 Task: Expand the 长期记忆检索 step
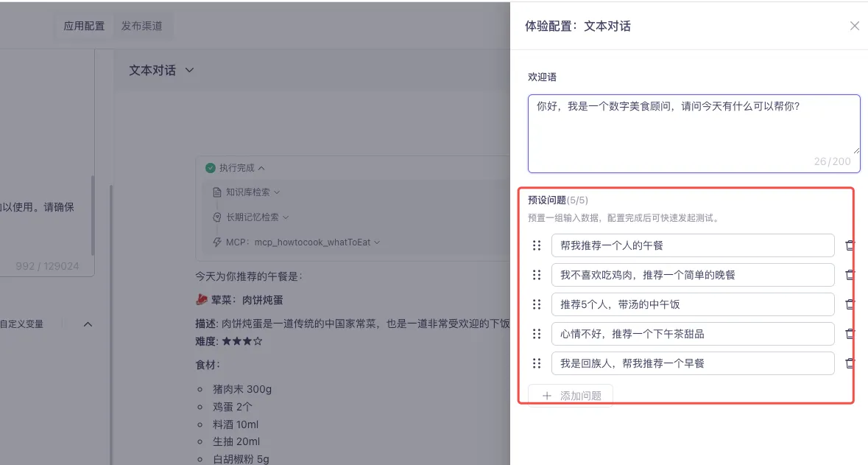(x=286, y=217)
